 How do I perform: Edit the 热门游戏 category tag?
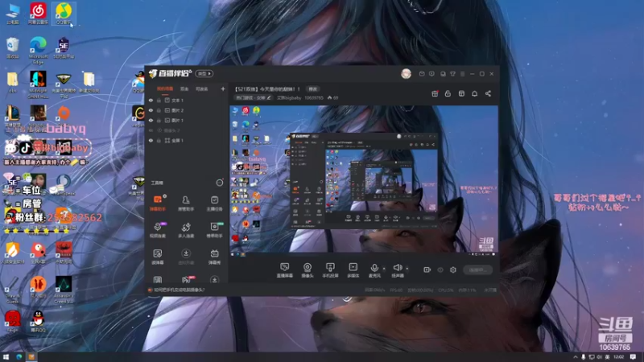point(253,97)
